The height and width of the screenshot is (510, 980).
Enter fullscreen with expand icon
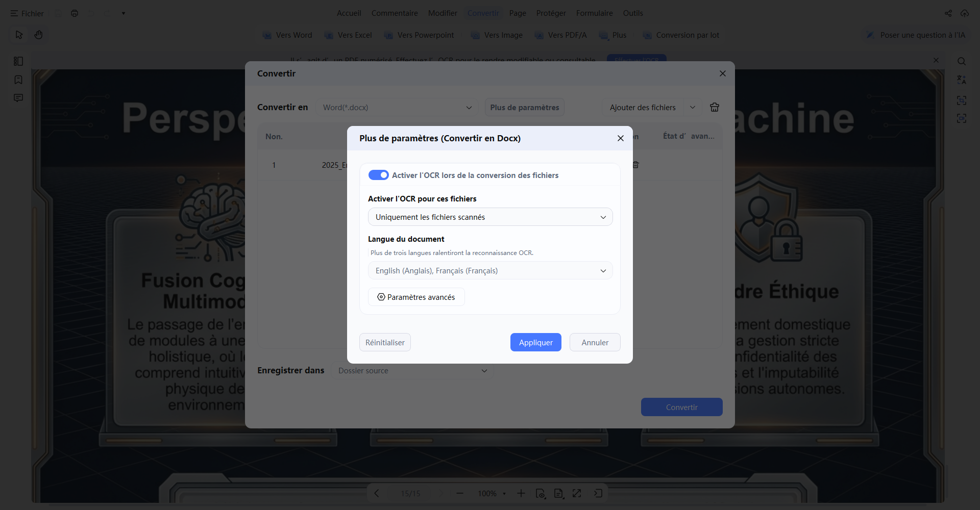[x=577, y=493]
